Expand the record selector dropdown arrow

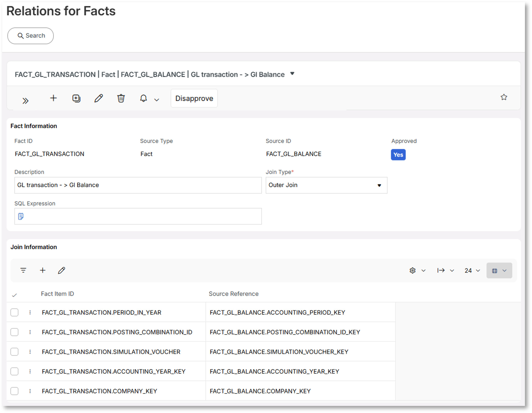point(292,73)
